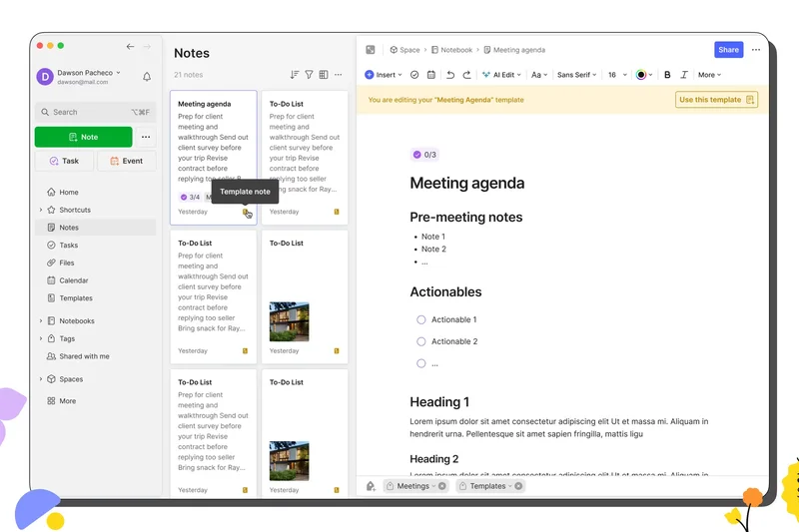The height and width of the screenshot is (532, 799).
Task: Check Actionable 1 checkbox
Action: coord(420,319)
